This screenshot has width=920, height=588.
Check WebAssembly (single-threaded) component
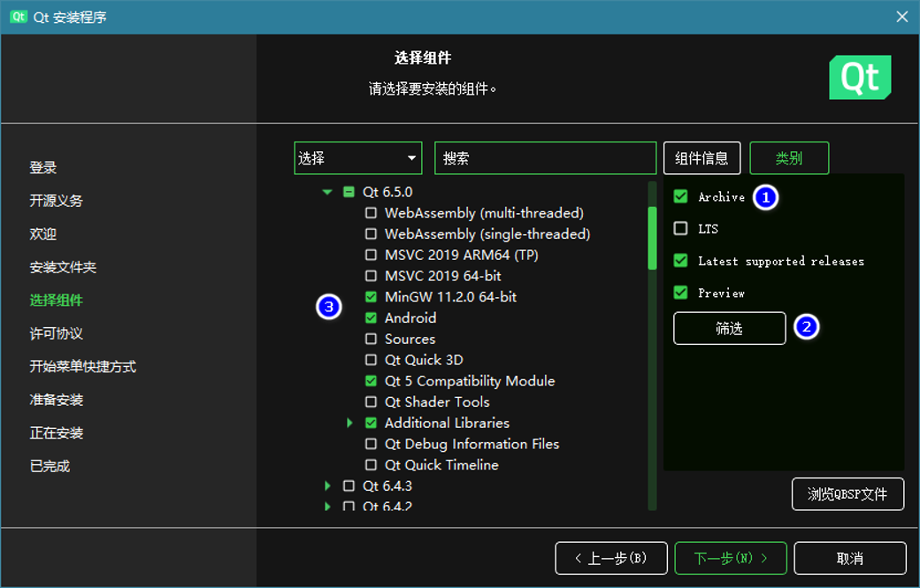tap(371, 234)
